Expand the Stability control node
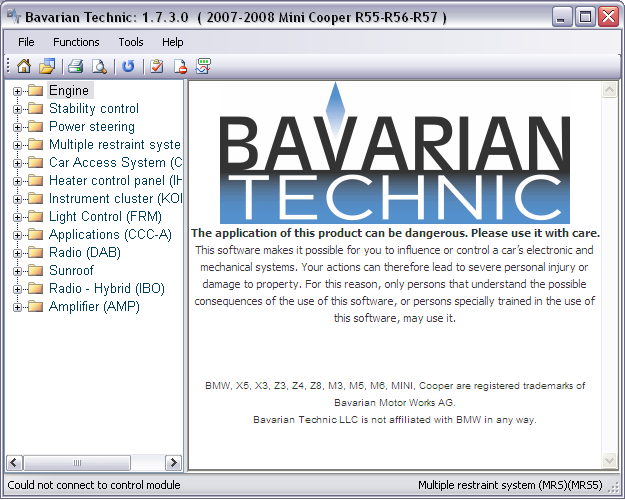Viewport: 625px width, 500px height. click(17, 109)
